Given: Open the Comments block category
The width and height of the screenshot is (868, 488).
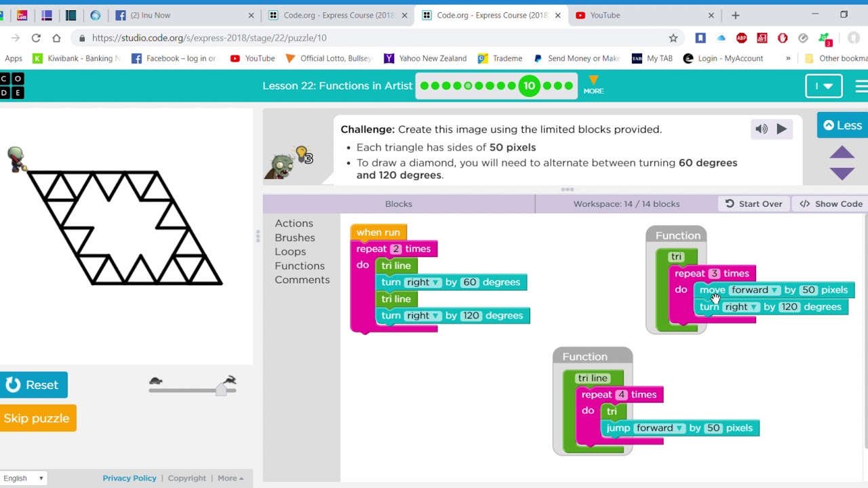Looking at the screenshot, I should pyautogui.click(x=302, y=280).
